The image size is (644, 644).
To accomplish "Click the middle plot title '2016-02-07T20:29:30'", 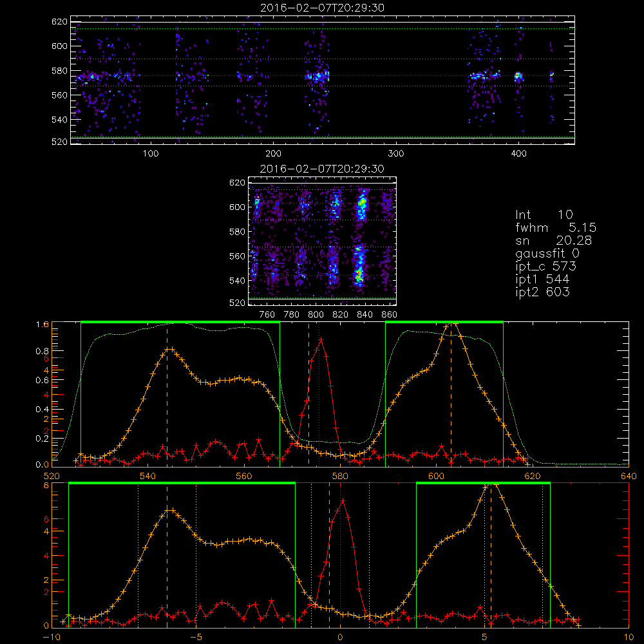I will pos(322,169).
